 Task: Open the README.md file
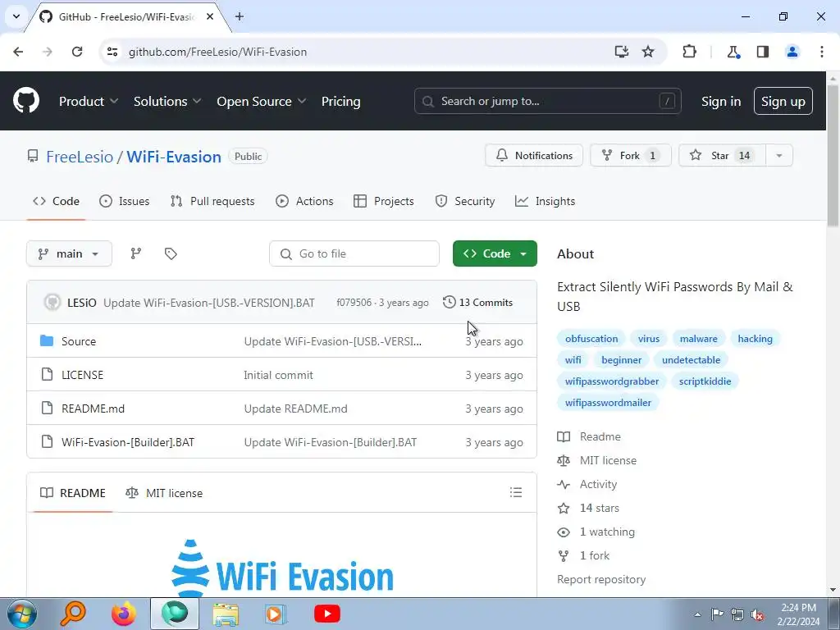pyautogui.click(x=93, y=409)
